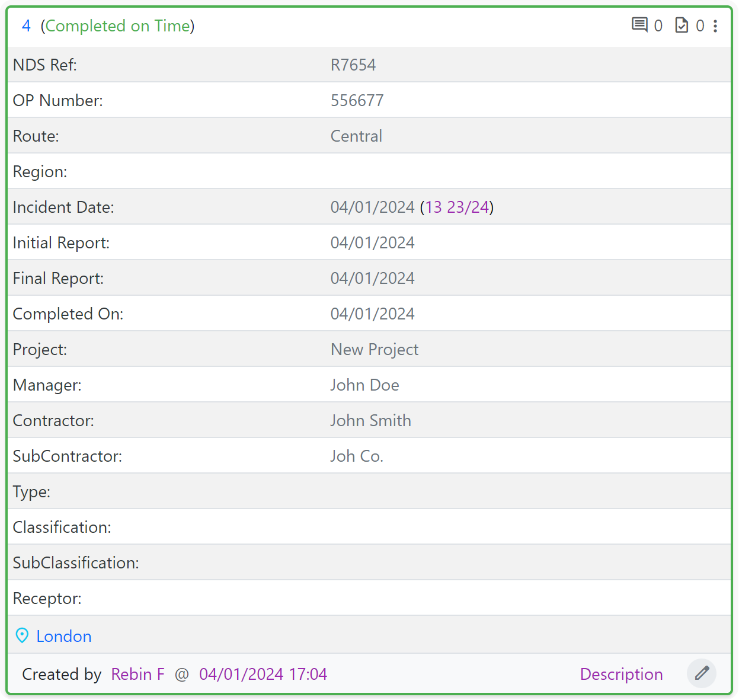Click the Receptor label
The width and height of the screenshot is (739, 700).
click(x=47, y=598)
